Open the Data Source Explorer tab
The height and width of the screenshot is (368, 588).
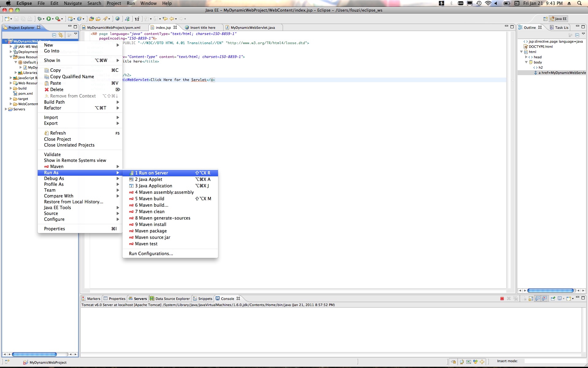[170, 299]
